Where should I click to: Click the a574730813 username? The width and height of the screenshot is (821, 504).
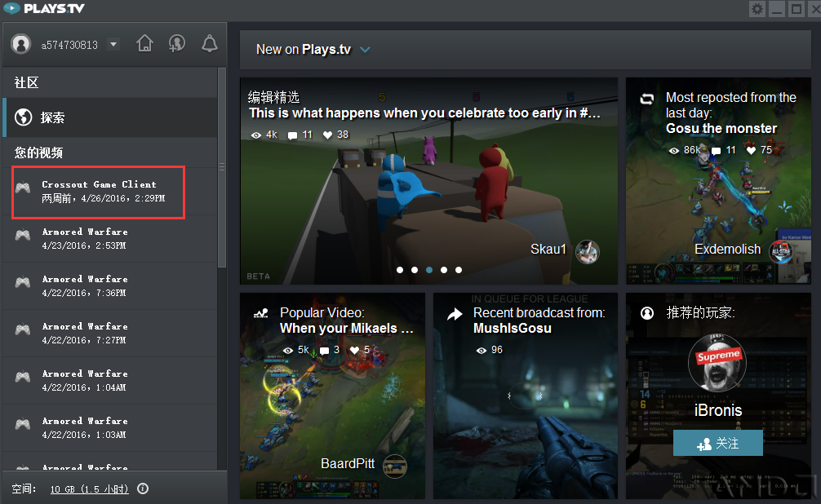[x=69, y=45]
